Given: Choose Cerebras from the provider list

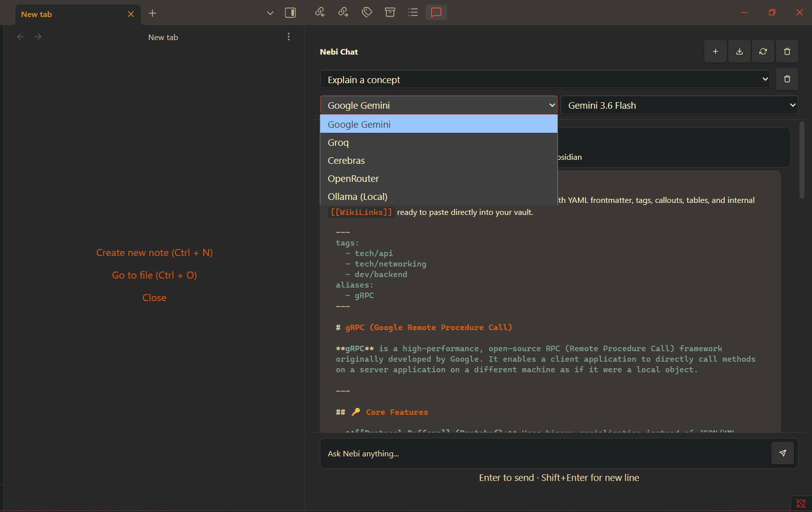Looking at the screenshot, I should (x=439, y=160).
